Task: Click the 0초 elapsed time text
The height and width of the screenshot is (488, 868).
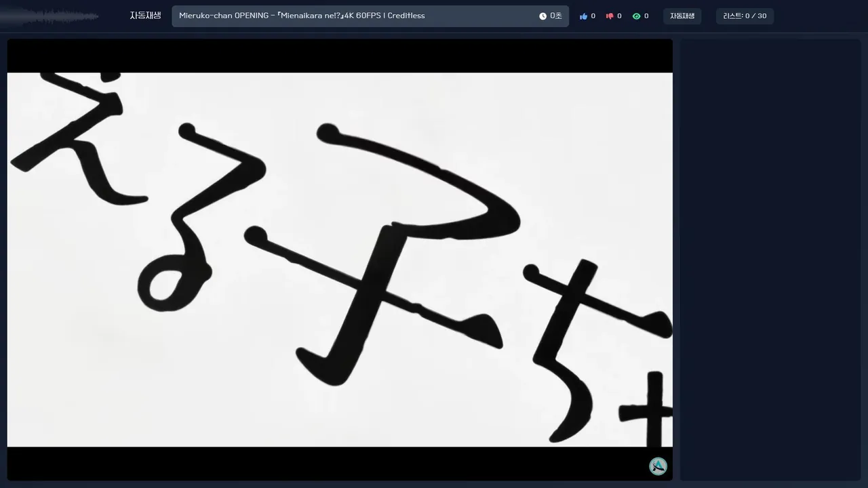Action: click(x=555, y=16)
